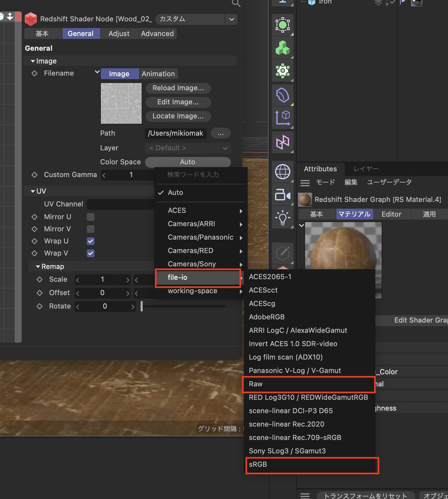Viewport: 448px width, 499px height.
Task: Select the globe environment icon
Action: 282,172
